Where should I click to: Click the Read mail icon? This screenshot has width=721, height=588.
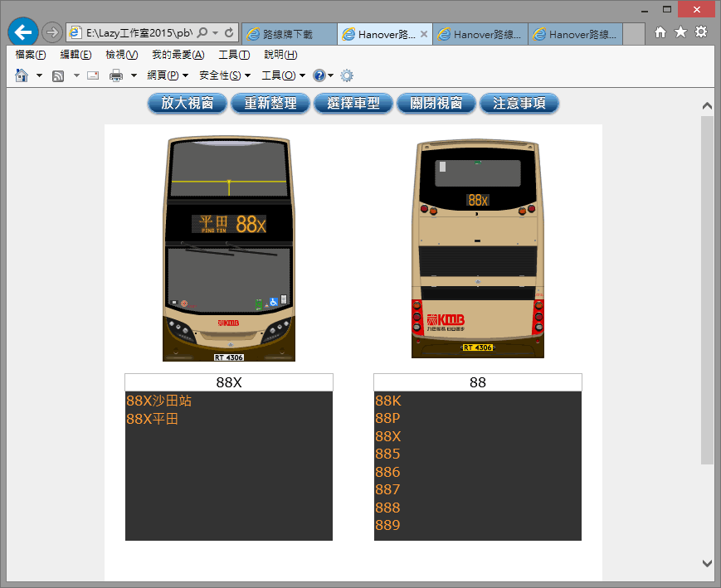point(93,75)
